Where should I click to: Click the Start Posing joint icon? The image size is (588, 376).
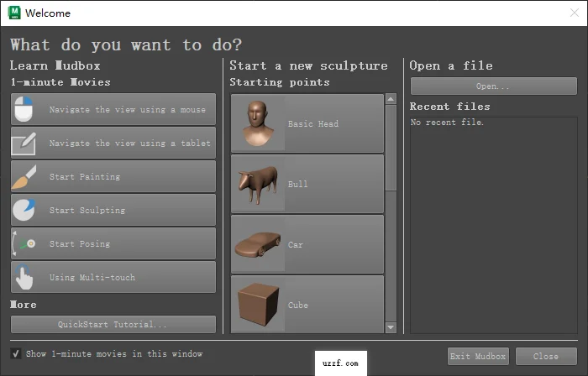(x=24, y=243)
